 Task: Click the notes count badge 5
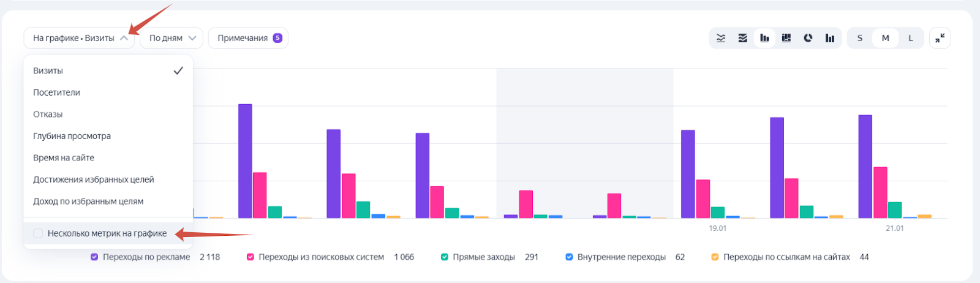277,38
